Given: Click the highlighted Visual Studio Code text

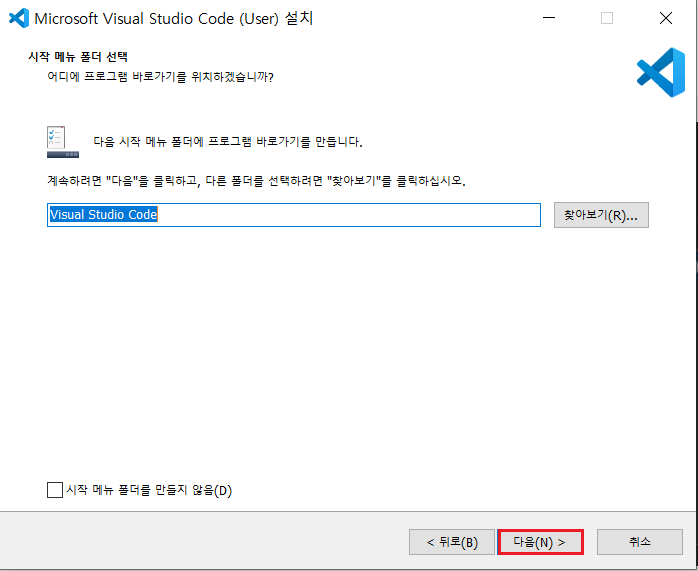Looking at the screenshot, I should tap(104, 215).
